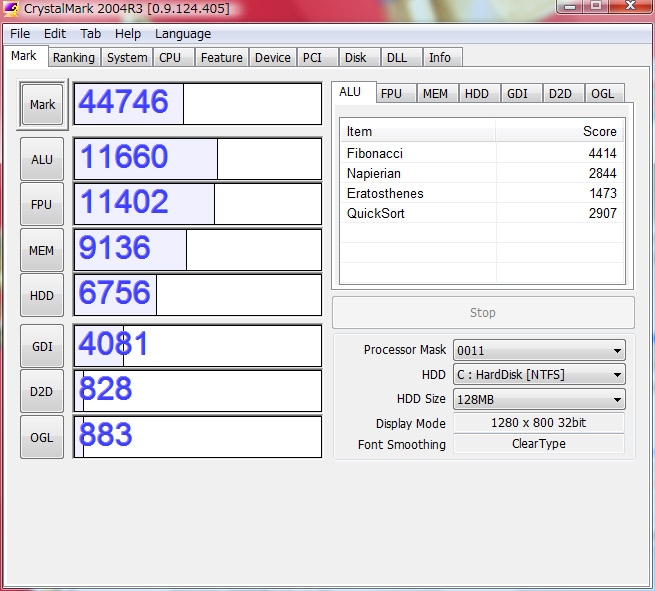Expand the HDD Size dropdown
The image size is (655, 591).
pyautogui.click(x=539, y=399)
